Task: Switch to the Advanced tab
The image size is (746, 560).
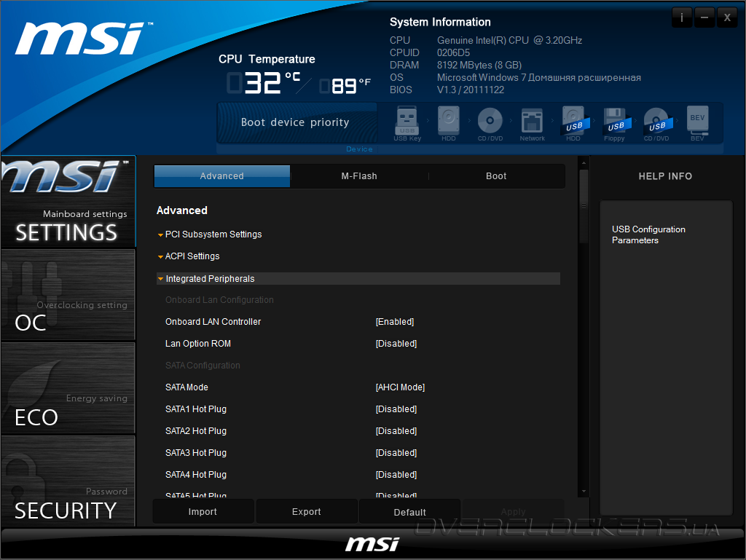Action: (221, 176)
